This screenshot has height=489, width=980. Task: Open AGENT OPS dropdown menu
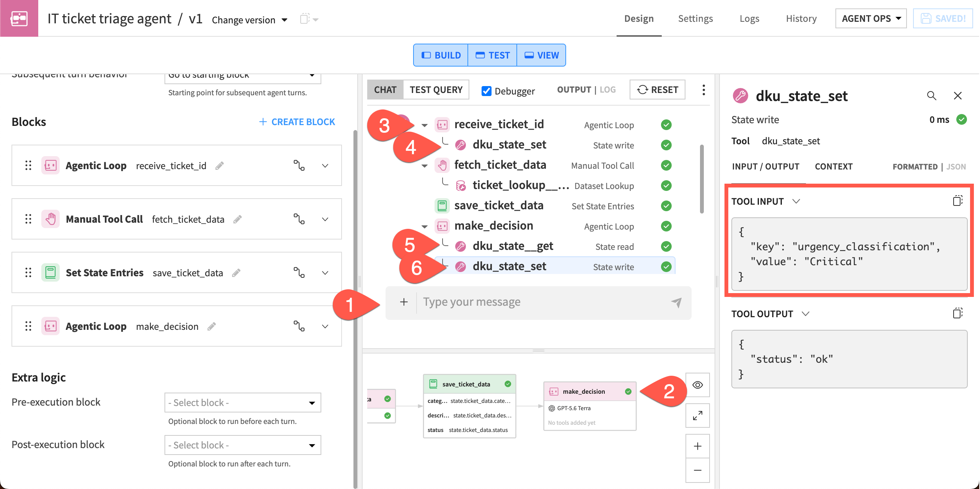tap(871, 18)
